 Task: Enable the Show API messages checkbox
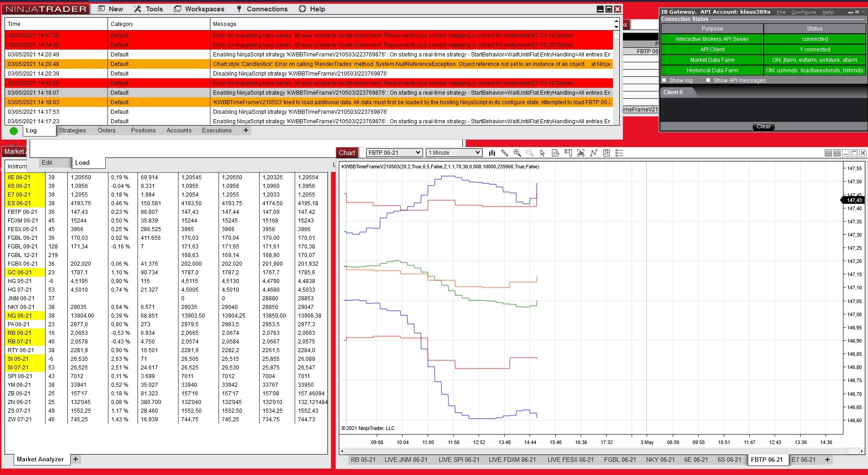tap(708, 81)
